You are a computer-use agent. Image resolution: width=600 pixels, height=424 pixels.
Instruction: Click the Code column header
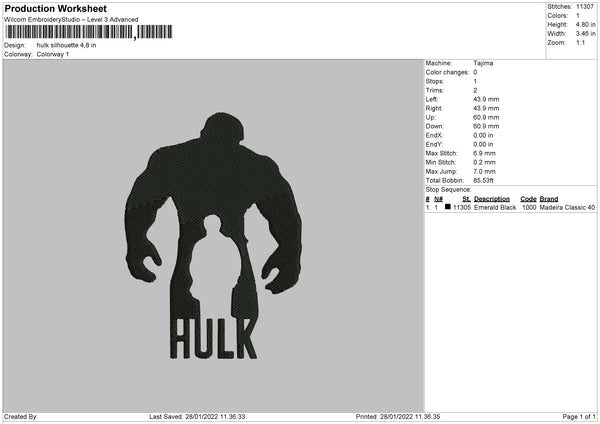(x=528, y=199)
